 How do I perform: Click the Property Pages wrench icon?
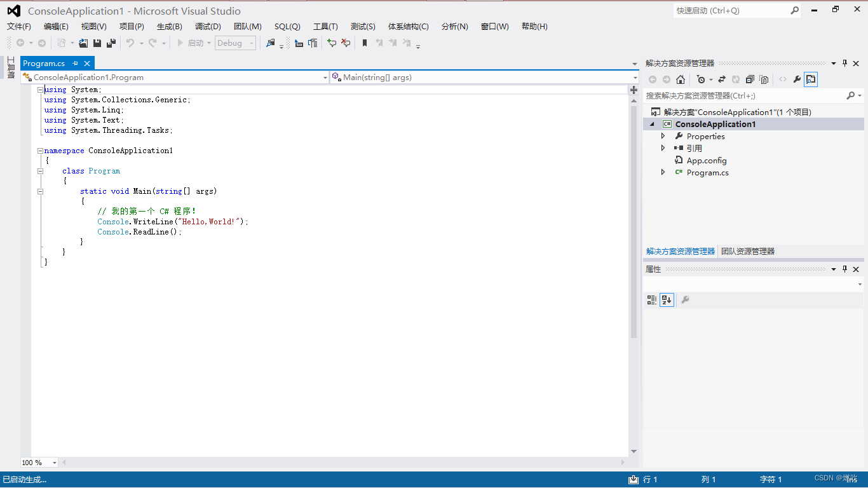(x=685, y=300)
